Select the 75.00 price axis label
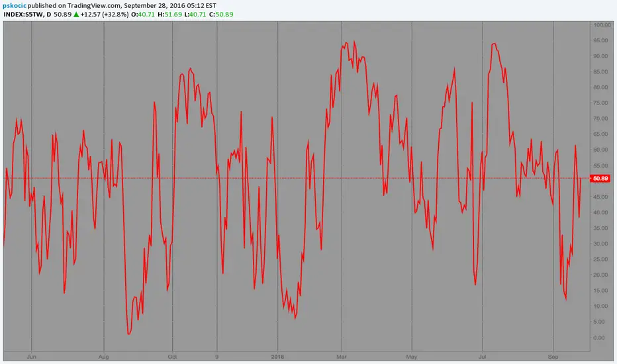The height and width of the screenshot is (364, 617). coord(600,103)
